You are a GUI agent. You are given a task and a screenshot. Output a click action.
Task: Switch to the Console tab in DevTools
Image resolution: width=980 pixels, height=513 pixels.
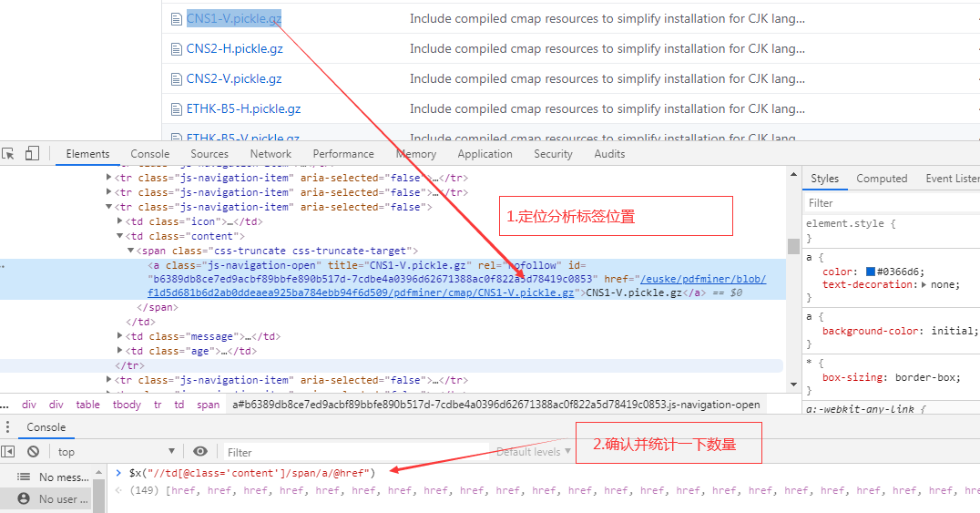pos(150,154)
